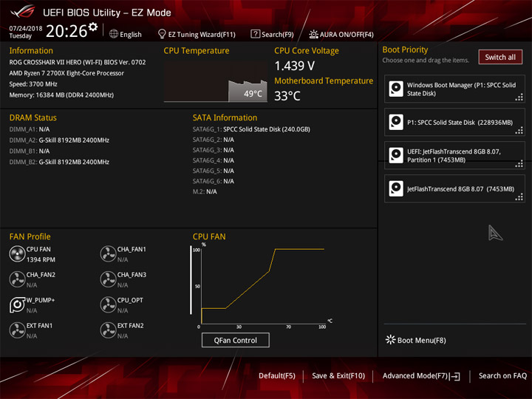This screenshot has height=399, width=532.
Task: Click DIMM_B2 G-Skill 8192MB entry
Action: pyautogui.click(x=59, y=162)
